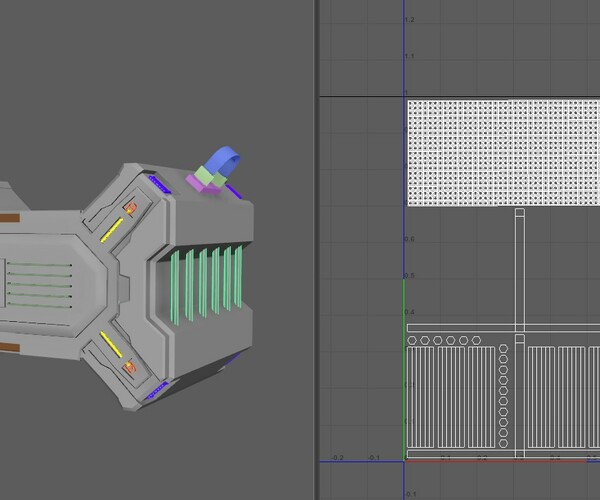Select the upper-left blue dotted strip on the model
The height and width of the screenshot is (500, 600).
[x=159, y=184]
